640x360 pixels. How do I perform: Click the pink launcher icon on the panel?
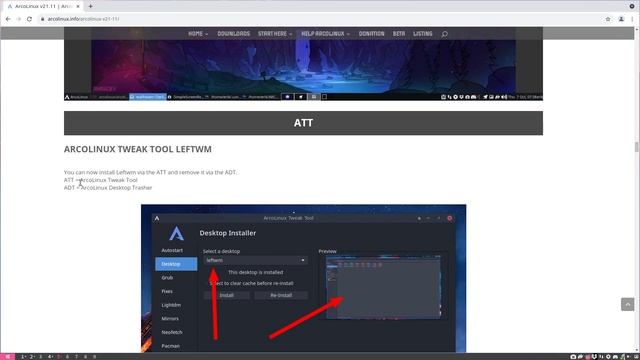point(7,356)
